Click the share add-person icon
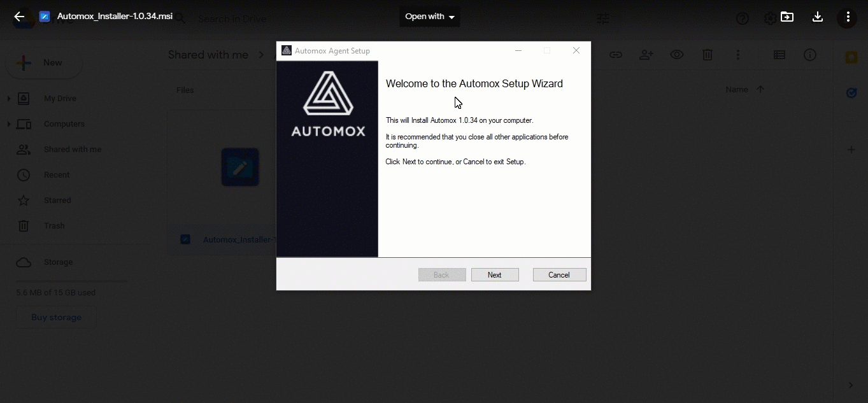 [646, 55]
